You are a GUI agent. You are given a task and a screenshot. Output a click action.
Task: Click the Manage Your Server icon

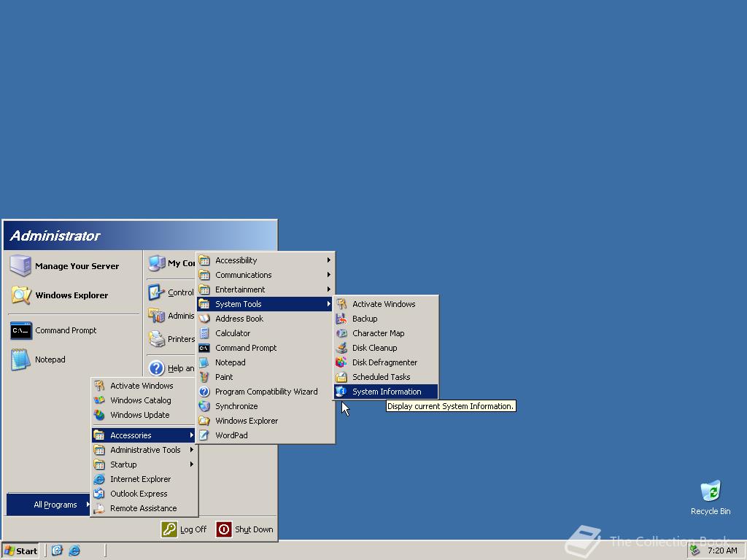click(x=20, y=266)
